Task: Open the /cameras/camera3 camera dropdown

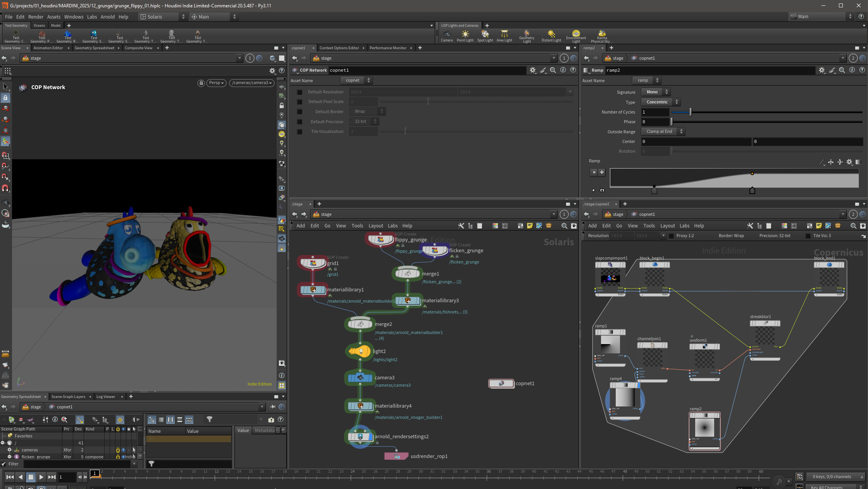Action: coord(252,83)
